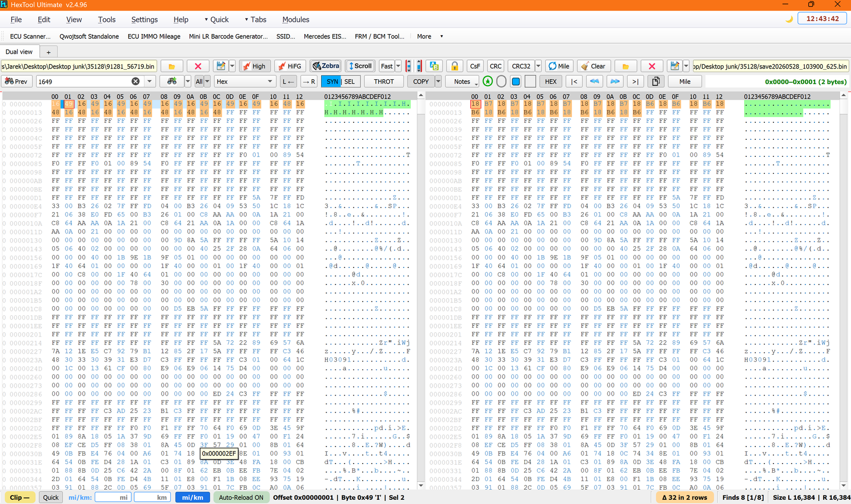Open the Notes button menu
The width and height of the screenshot is (851, 504).
[462, 81]
